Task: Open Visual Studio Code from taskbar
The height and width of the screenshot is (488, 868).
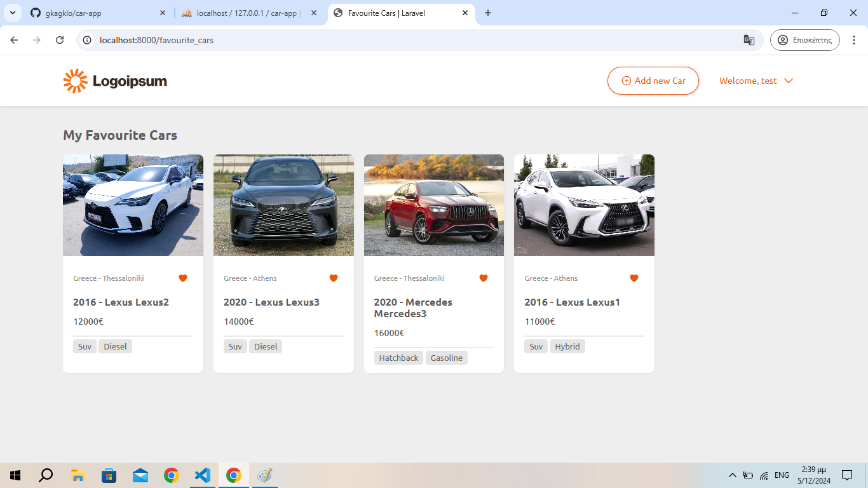Action: tap(203, 475)
